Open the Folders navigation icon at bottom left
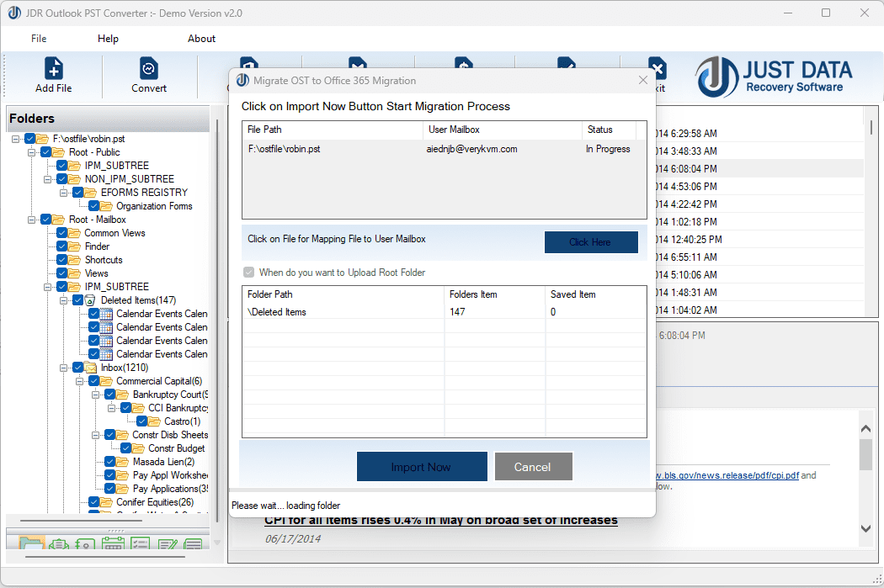 31,544
